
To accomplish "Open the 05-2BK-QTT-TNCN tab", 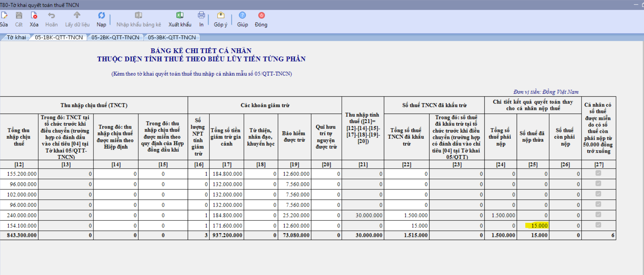I will (x=115, y=37).
